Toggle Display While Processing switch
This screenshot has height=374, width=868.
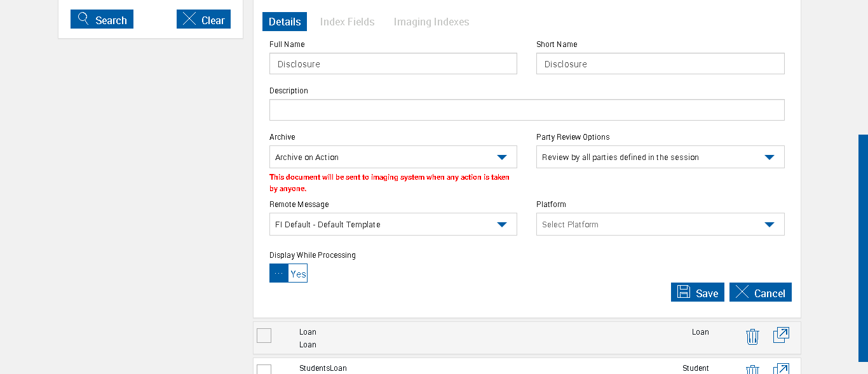pos(288,274)
